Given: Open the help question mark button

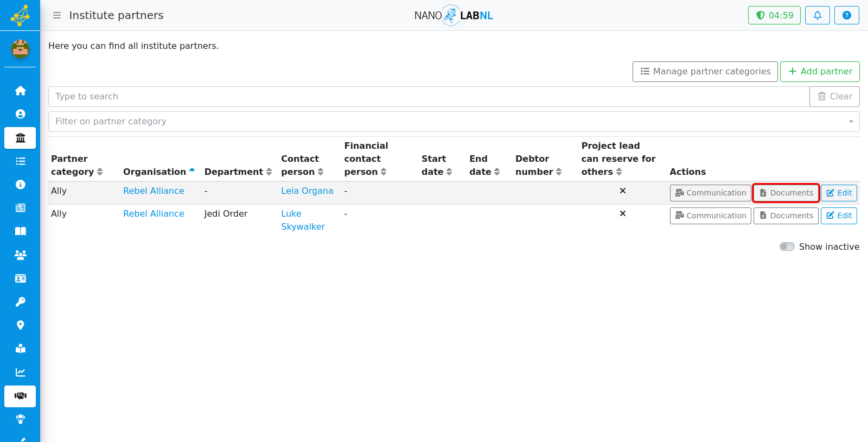Looking at the screenshot, I should click(847, 15).
